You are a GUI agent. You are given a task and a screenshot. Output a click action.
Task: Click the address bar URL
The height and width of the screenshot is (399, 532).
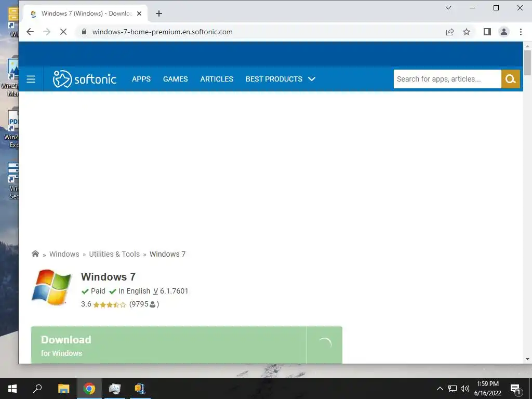pos(163,32)
